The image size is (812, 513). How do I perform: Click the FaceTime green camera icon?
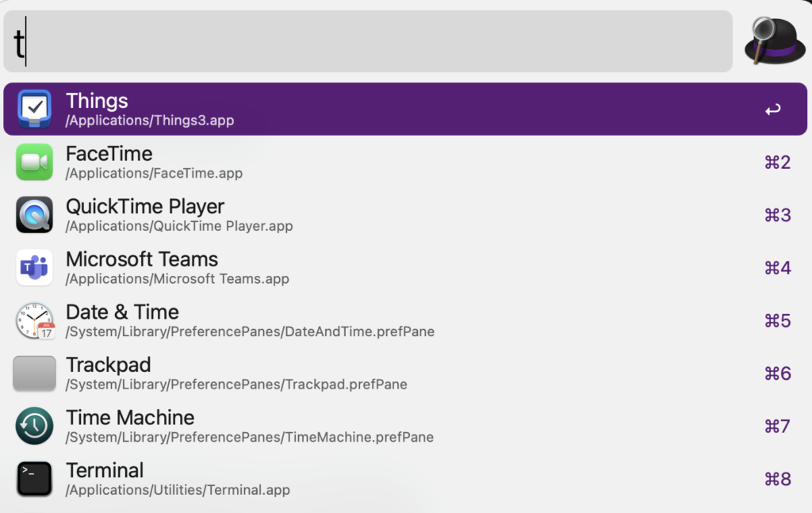[34, 162]
